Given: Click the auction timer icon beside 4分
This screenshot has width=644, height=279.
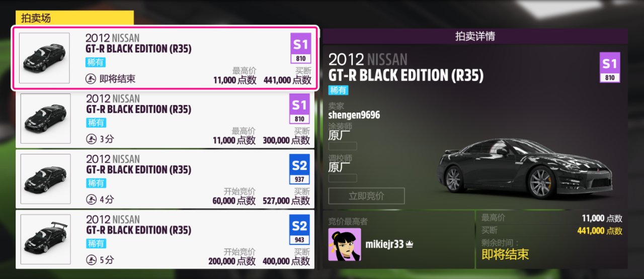Looking at the screenshot, I should (91, 200).
